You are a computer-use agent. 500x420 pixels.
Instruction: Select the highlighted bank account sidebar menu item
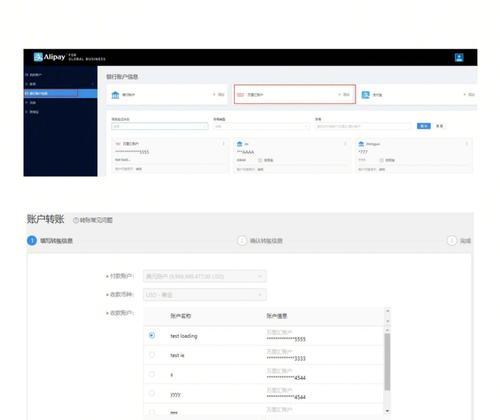tap(60, 93)
